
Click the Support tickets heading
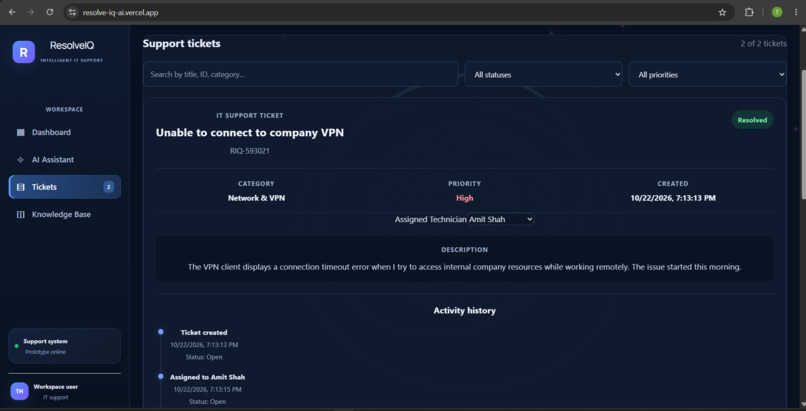point(181,44)
